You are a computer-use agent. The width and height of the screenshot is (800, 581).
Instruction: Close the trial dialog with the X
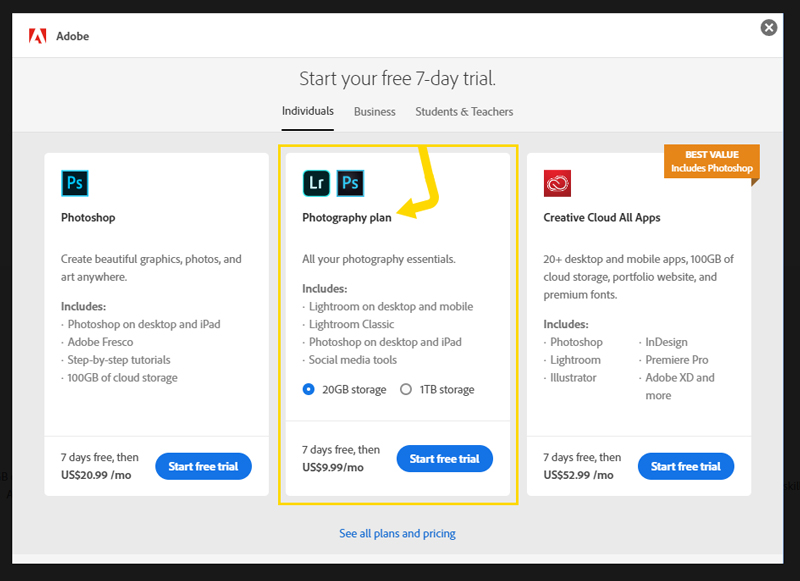pos(768,28)
